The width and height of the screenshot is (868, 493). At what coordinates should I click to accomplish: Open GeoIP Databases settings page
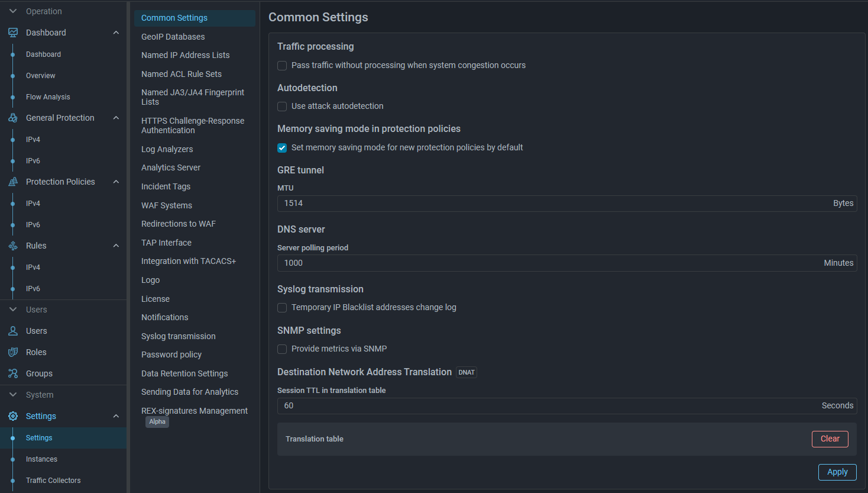click(173, 37)
